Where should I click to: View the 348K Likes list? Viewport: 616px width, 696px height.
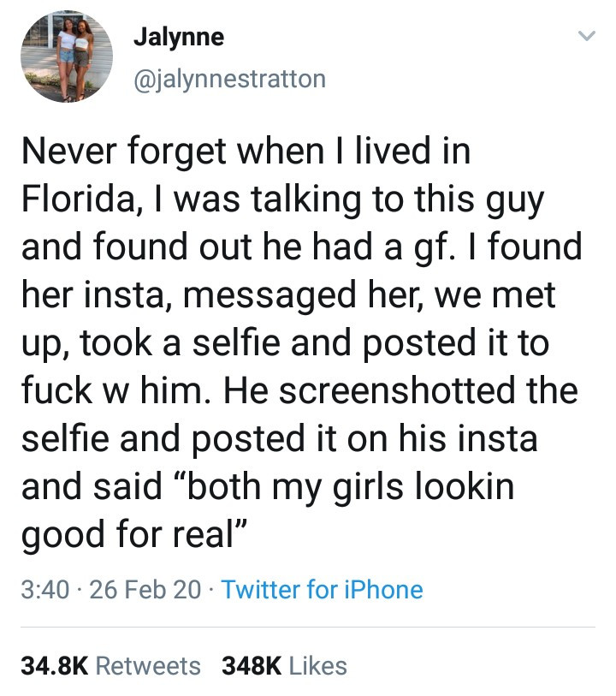[284, 665]
